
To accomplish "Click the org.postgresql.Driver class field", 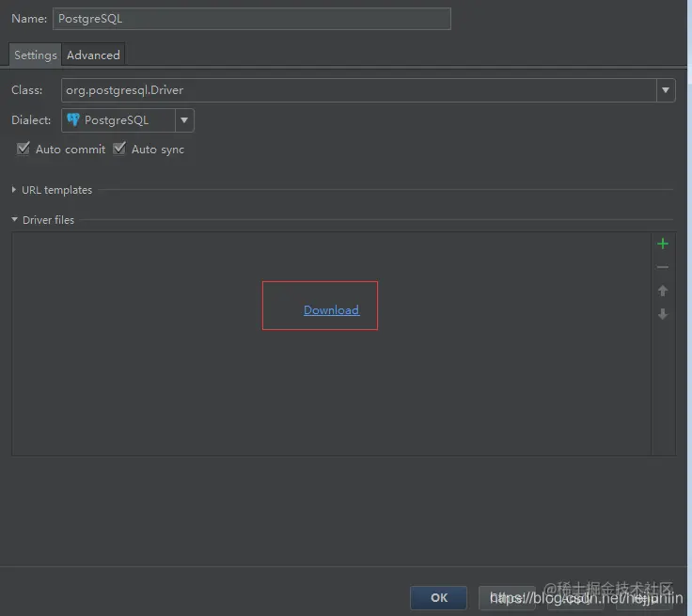I will click(359, 90).
